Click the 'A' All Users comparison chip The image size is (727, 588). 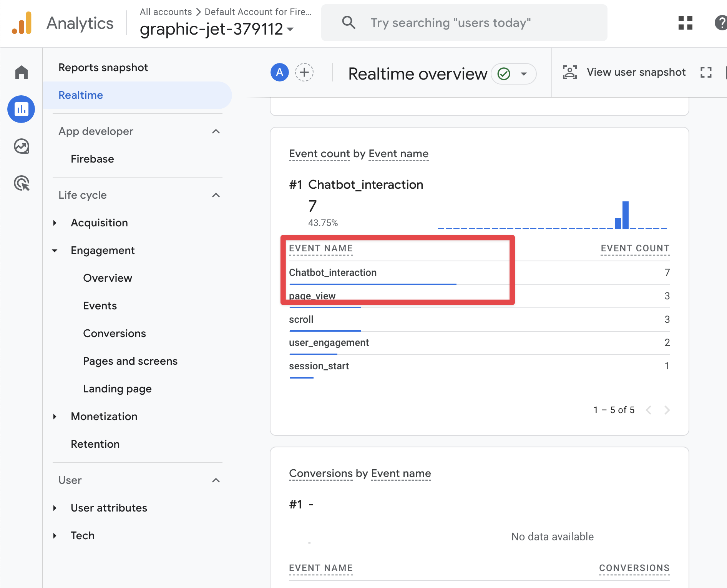click(x=280, y=72)
